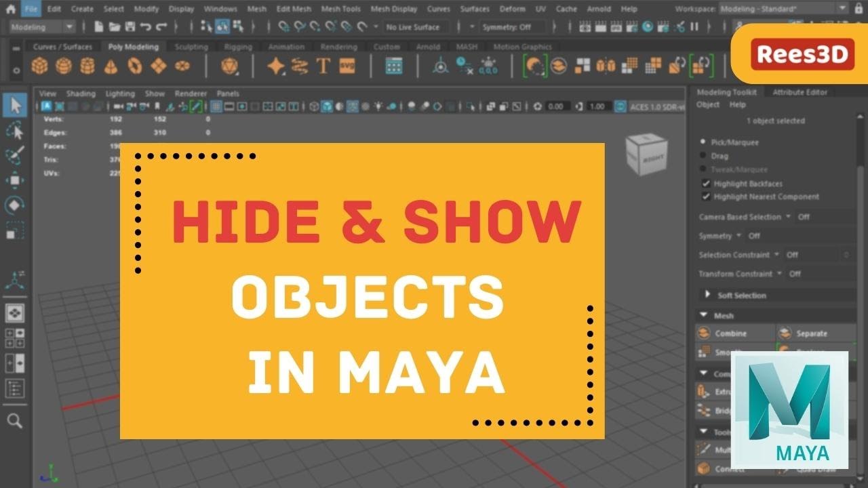Click the Redo arrow icon
The width and height of the screenshot is (868, 488).
[161, 27]
